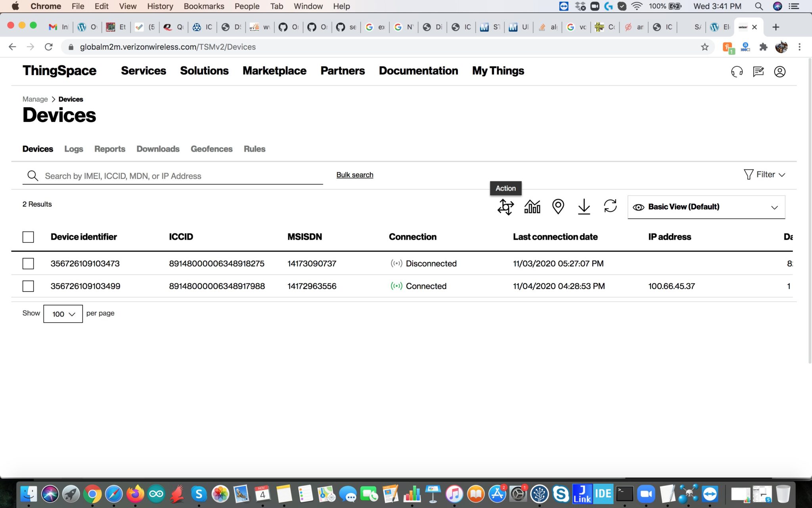Refresh the device list with the sync icon
The width and height of the screenshot is (812, 508).
coord(610,207)
